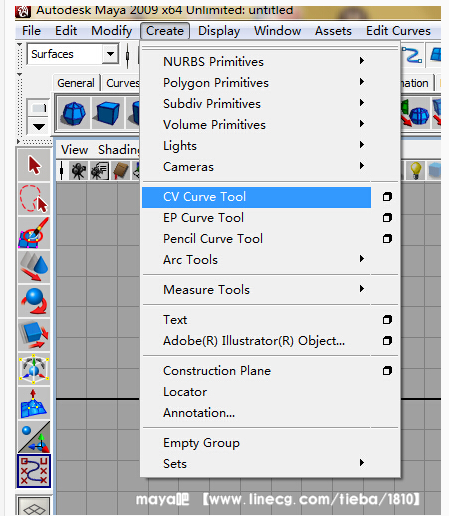The height and width of the screenshot is (516, 449).
Task: Activate the Scale tool cube icon
Action: pyautogui.click(x=34, y=335)
